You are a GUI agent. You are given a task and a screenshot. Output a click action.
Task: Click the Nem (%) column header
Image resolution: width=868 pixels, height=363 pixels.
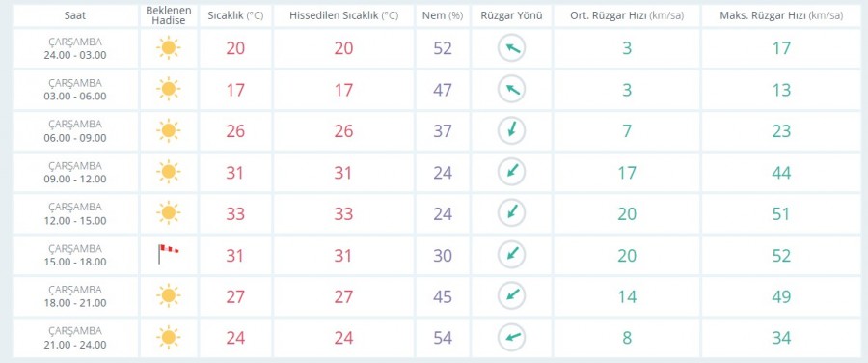tap(443, 16)
